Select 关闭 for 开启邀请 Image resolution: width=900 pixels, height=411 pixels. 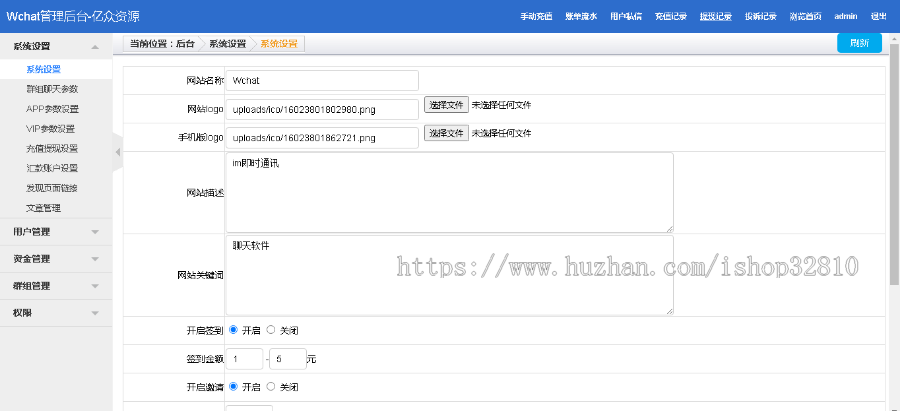271,387
